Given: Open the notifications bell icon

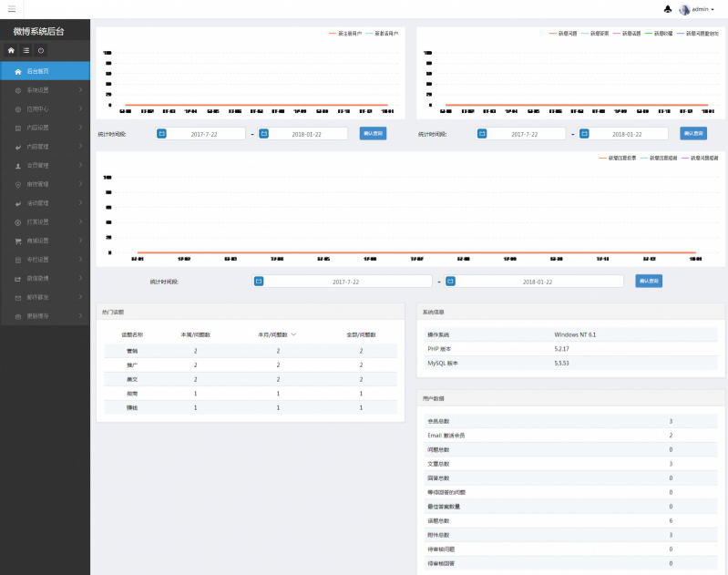Looking at the screenshot, I should (x=668, y=9).
